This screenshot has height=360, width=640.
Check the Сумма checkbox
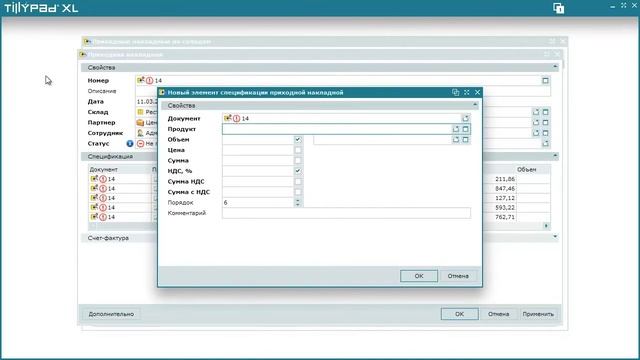click(298, 160)
